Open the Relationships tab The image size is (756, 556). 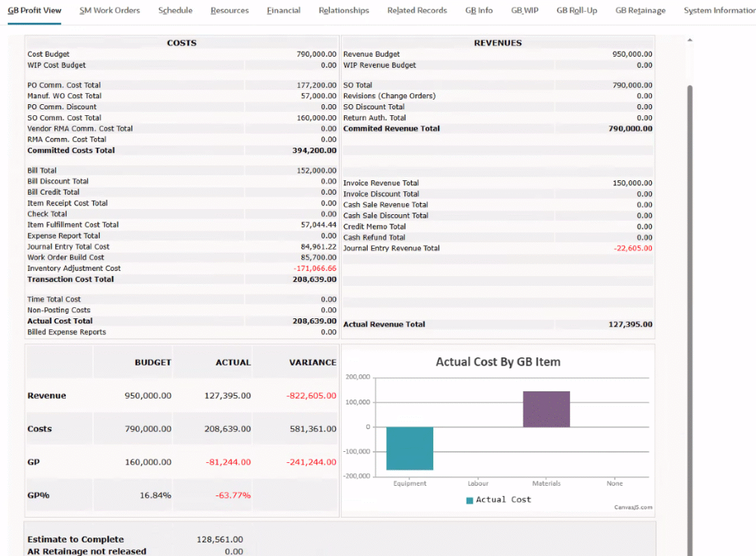[x=344, y=10]
